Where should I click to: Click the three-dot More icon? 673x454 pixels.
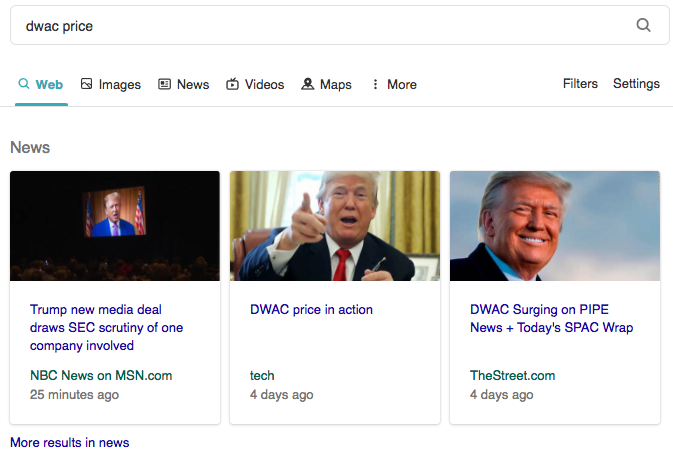(375, 85)
